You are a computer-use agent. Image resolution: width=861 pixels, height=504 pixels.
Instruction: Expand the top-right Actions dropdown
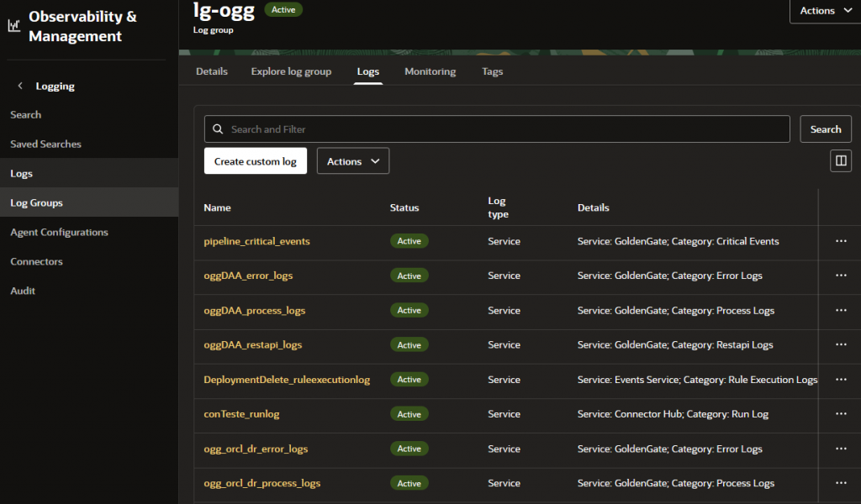tap(824, 11)
